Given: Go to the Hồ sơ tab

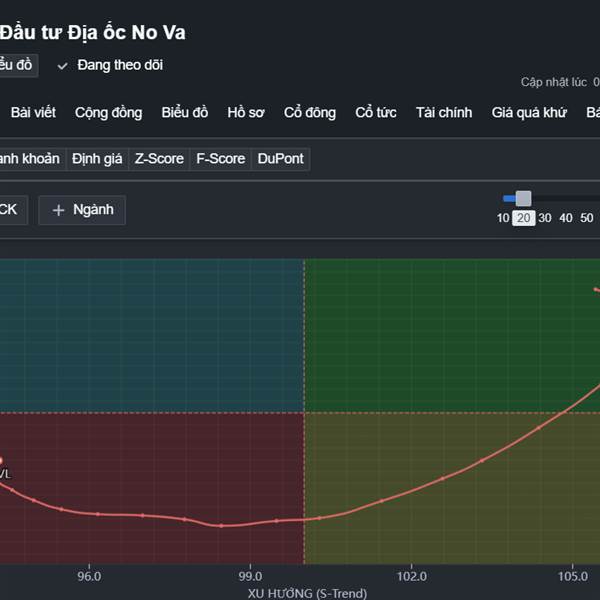Looking at the screenshot, I should click(246, 112).
